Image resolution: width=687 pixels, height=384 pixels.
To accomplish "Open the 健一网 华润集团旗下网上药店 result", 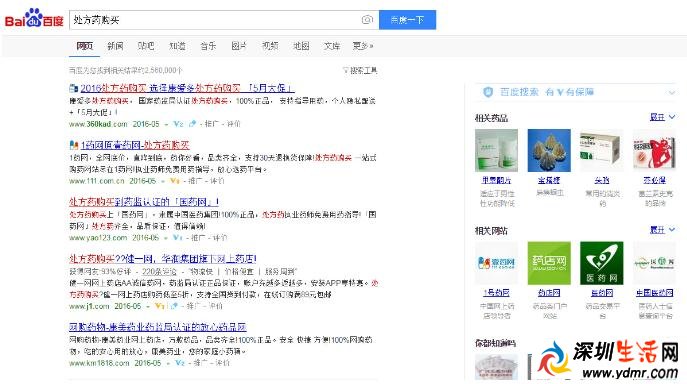I will 163,259.
